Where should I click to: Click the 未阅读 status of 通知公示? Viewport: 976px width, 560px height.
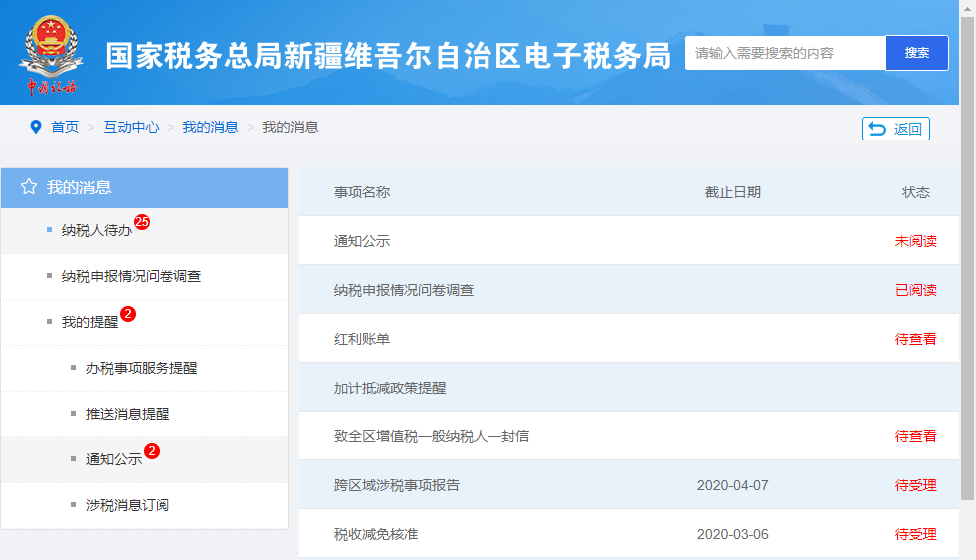click(915, 241)
